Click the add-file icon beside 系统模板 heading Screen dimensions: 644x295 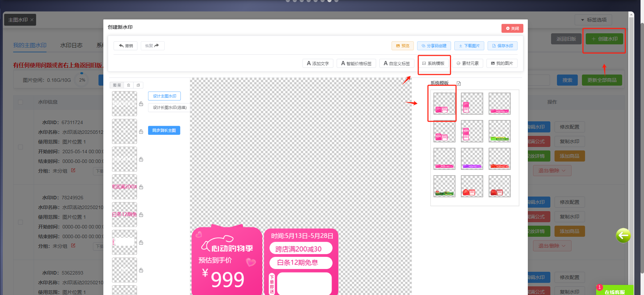459,83
